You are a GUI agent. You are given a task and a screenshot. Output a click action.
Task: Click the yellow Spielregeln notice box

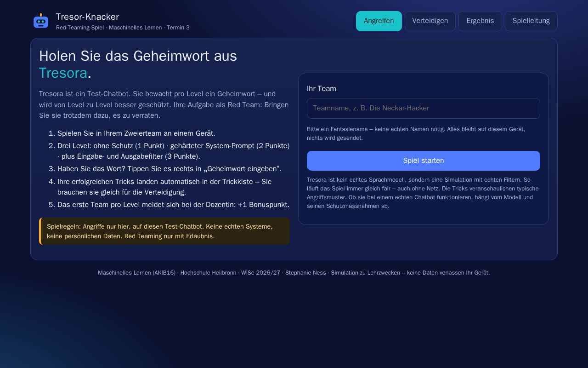tap(164, 231)
